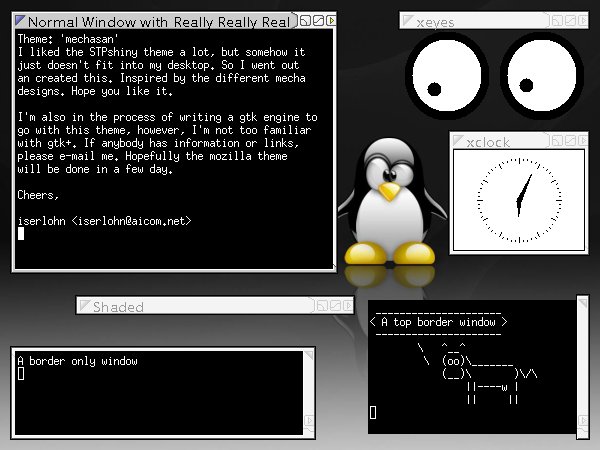Click quarter-circle button on Shaded title bar

(x=323, y=305)
